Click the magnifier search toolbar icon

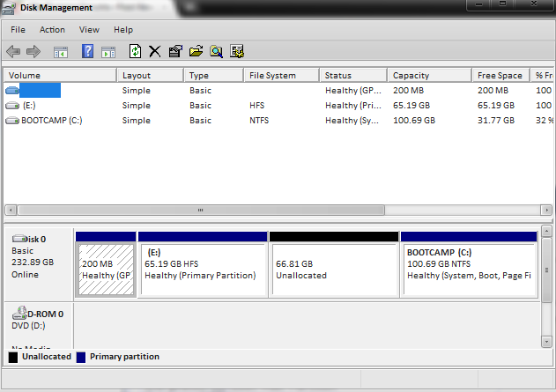click(x=216, y=51)
